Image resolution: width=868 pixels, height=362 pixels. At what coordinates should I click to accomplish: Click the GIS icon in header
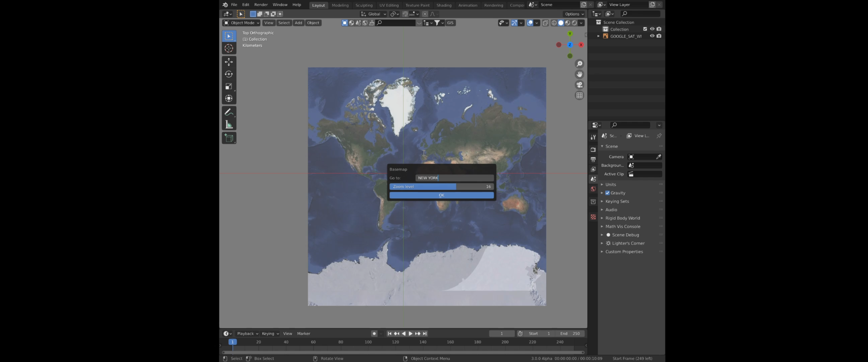point(450,23)
